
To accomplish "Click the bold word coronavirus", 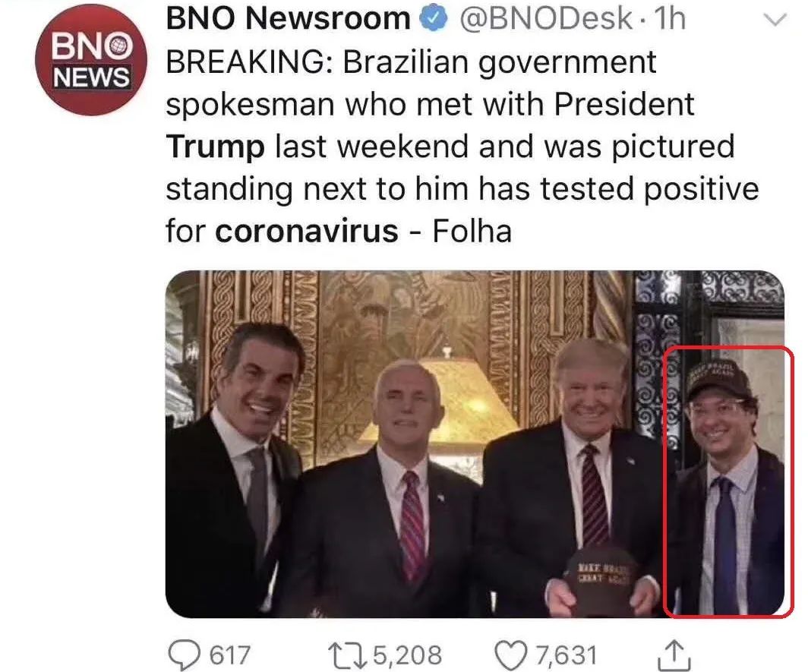I will point(306,231).
